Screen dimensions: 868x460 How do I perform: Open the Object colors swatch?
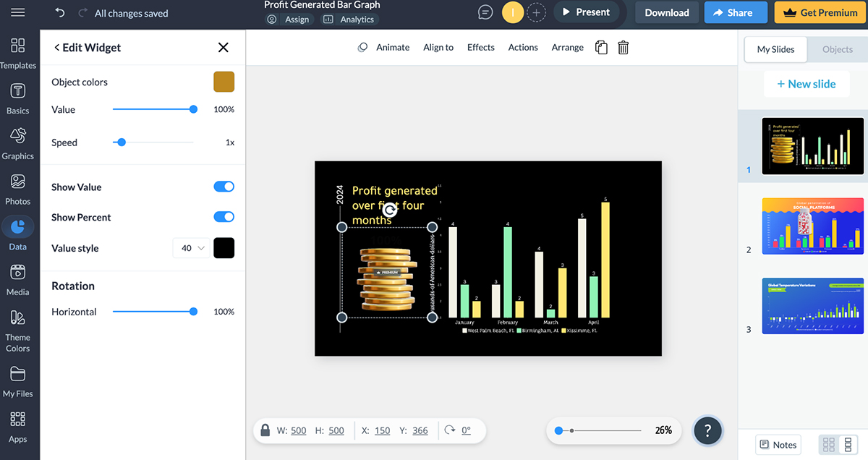point(224,82)
